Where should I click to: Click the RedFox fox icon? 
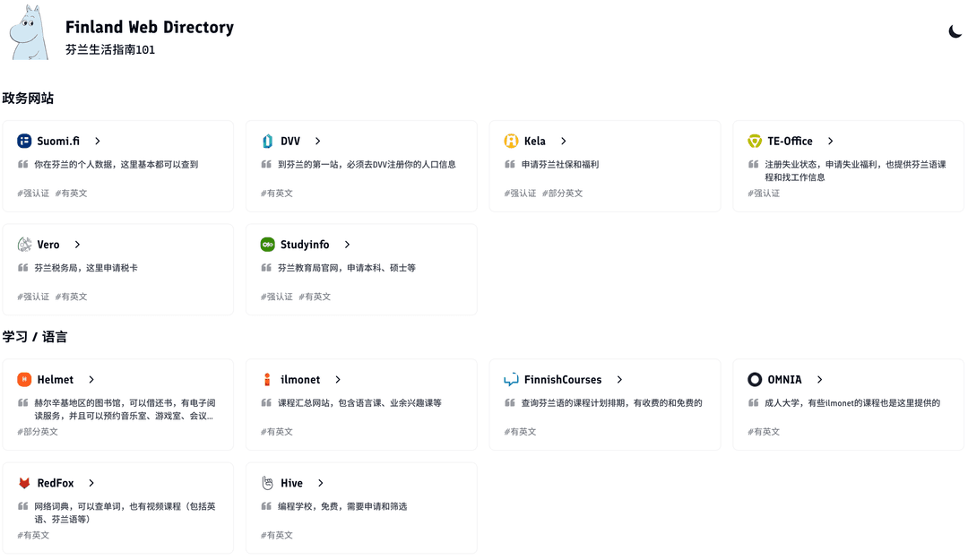point(24,483)
